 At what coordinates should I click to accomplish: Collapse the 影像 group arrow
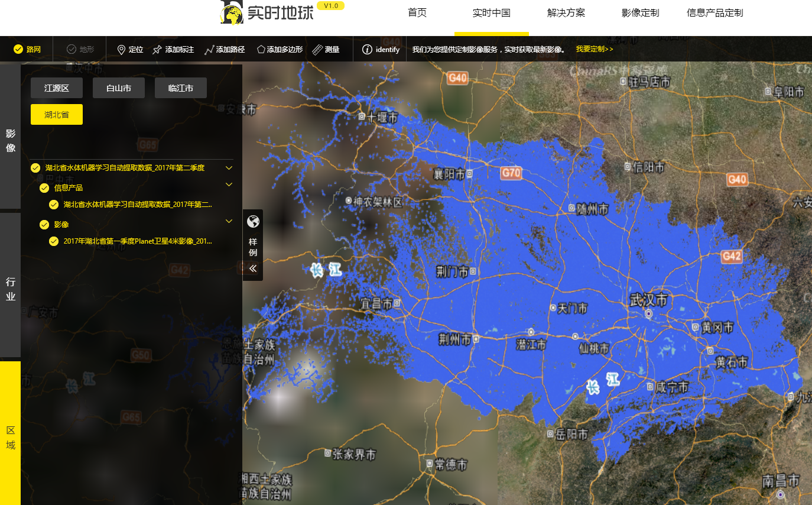229,221
